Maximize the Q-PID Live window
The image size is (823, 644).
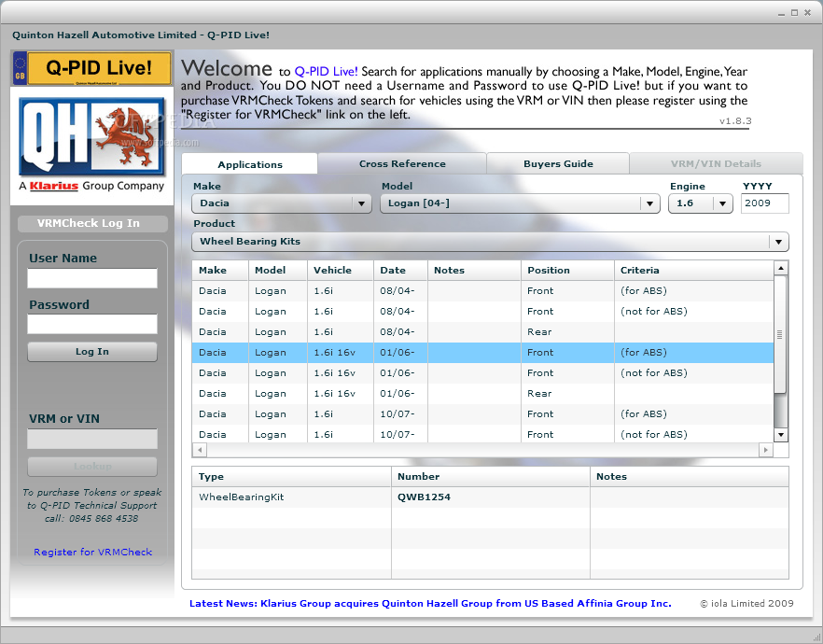795,13
